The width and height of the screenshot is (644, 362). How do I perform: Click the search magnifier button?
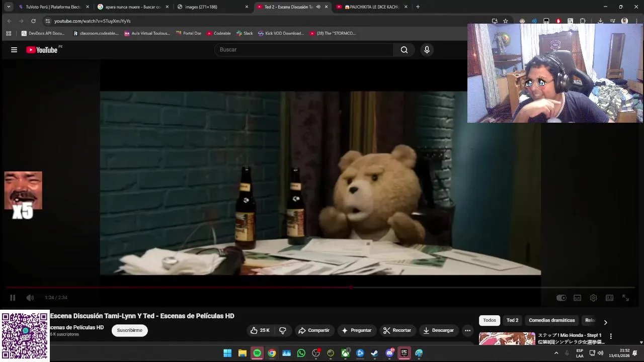[x=404, y=50]
